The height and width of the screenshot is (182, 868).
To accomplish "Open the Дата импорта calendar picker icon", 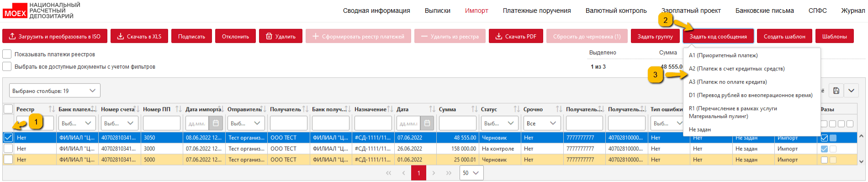I will pyautogui.click(x=216, y=123).
